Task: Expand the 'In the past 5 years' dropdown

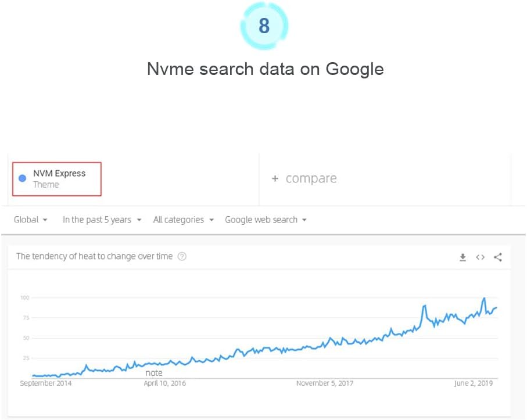Action: [102, 220]
